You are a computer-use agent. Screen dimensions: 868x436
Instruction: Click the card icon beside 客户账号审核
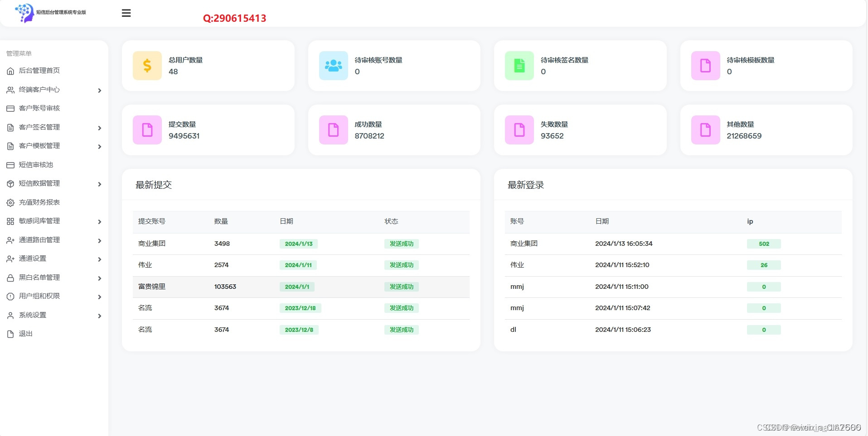(x=10, y=109)
